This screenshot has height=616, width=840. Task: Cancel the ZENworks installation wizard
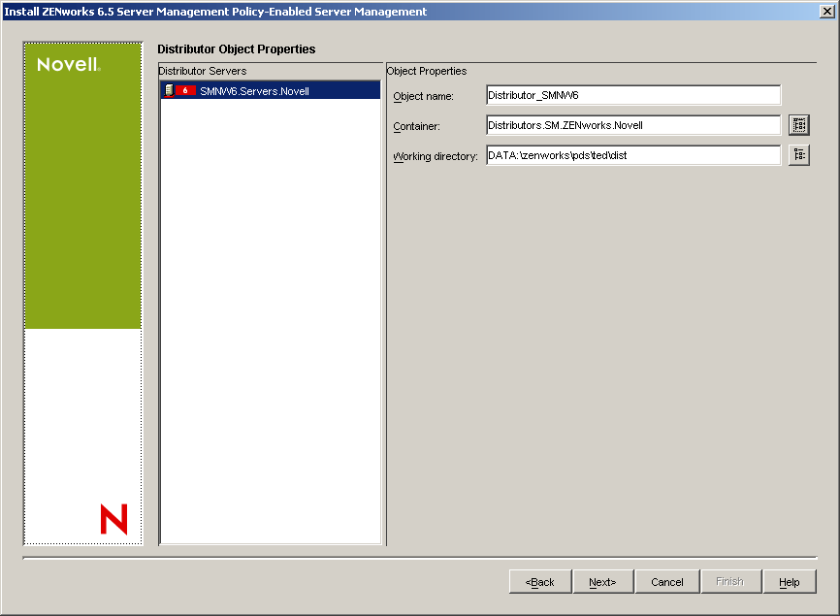666,581
